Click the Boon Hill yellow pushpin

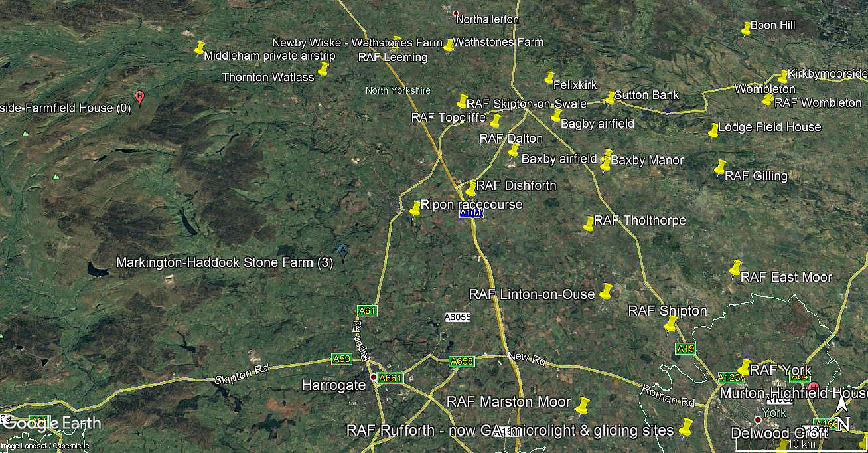coord(746,28)
